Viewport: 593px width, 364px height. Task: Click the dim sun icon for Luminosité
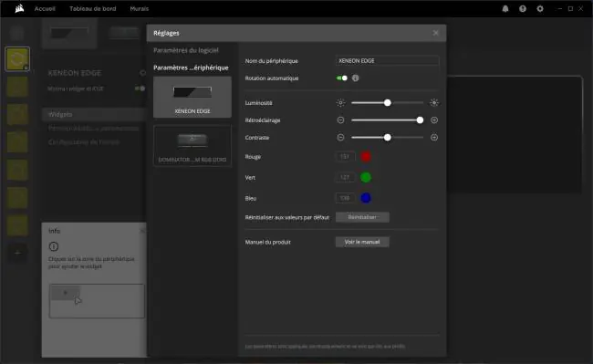340,103
